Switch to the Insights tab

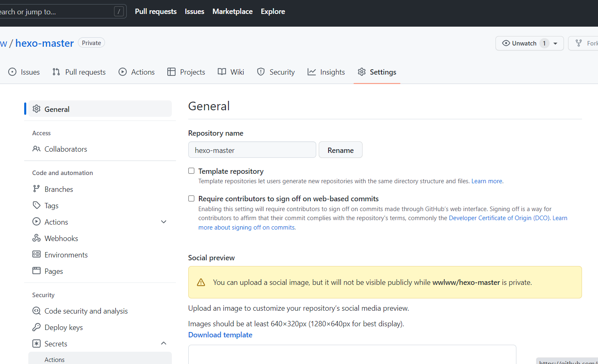(326, 72)
